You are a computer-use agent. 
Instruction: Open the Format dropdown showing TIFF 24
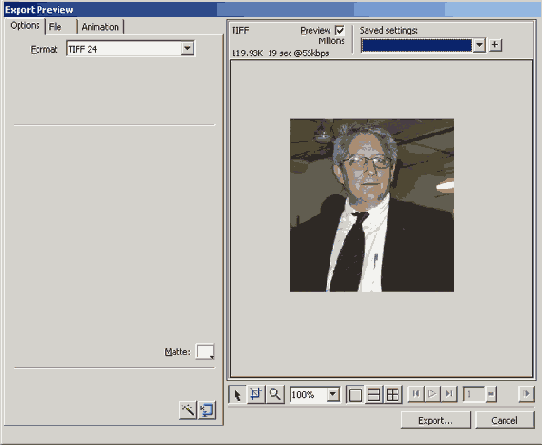[131, 49]
